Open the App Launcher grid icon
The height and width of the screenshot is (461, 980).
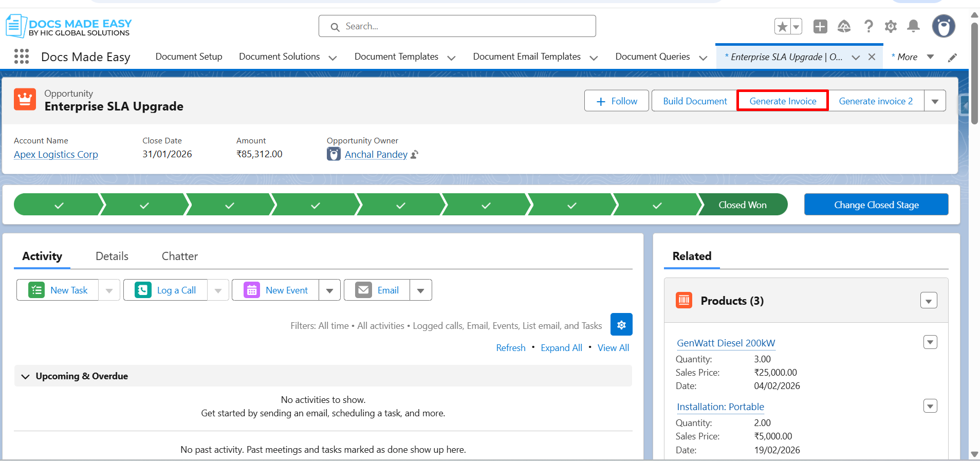coord(22,57)
